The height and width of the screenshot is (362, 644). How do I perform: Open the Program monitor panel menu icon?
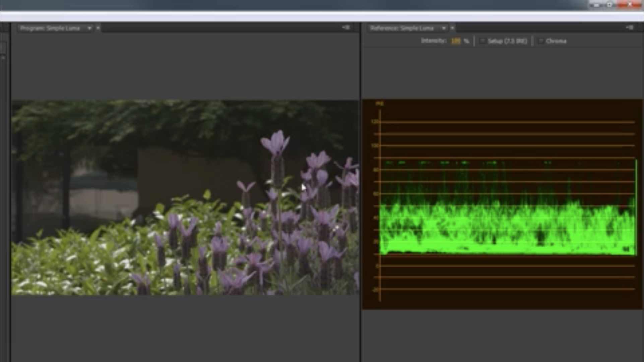coord(346,27)
